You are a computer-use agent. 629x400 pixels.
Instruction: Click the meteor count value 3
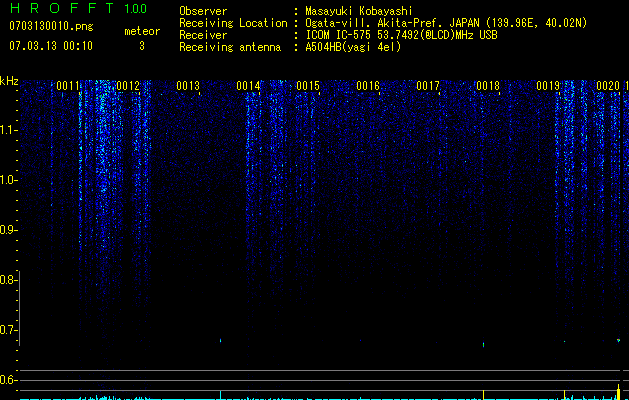(x=142, y=46)
